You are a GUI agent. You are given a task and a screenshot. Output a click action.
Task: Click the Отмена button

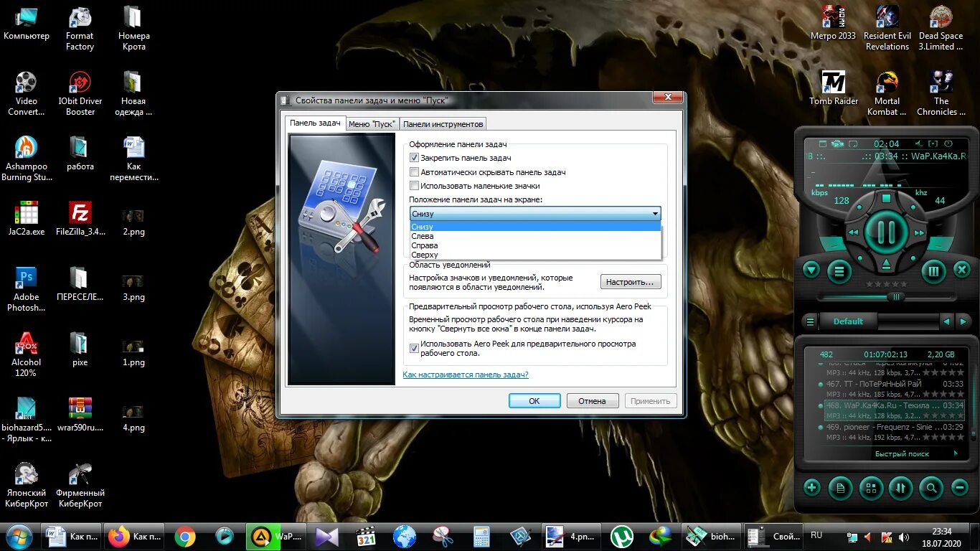[593, 401]
